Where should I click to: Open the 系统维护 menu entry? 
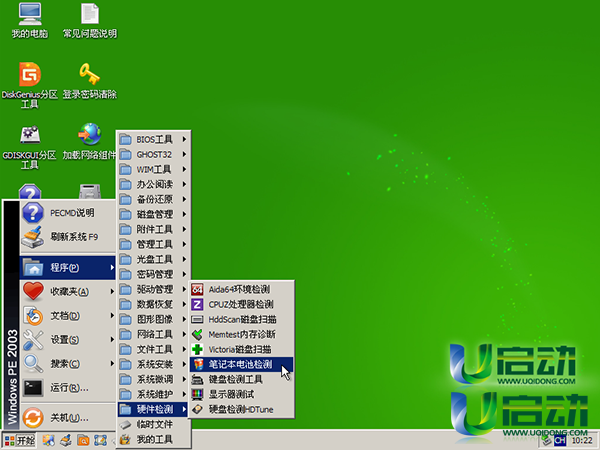(x=153, y=394)
